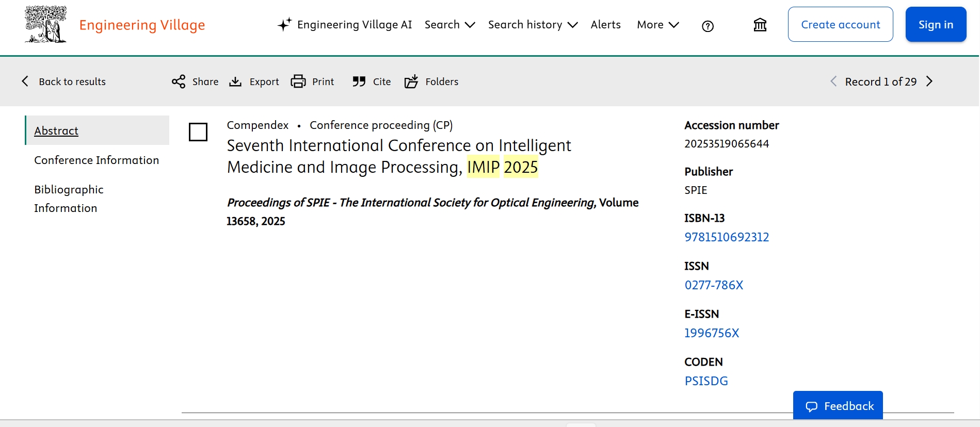This screenshot has height=427, width=980.
Task: Click the Cite quotation icon
Action: (x=359, y=81)
